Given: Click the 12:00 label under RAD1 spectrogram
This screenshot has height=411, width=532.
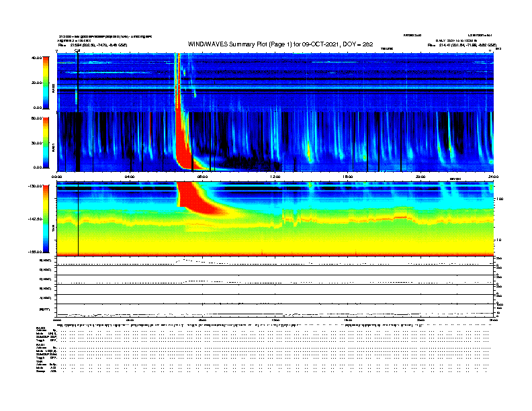Looking at the screenshot, I should tap(275, 177).
